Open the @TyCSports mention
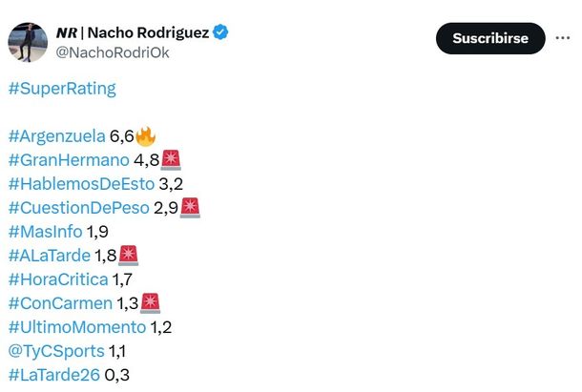 (x=56, y=351)
